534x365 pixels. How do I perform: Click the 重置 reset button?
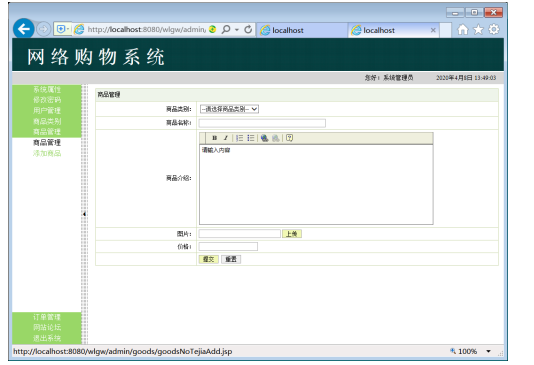click(231, 259)
